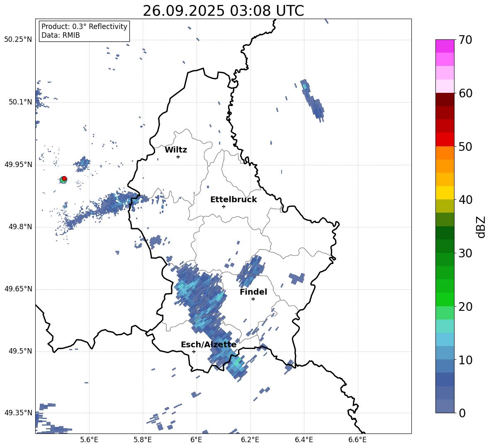Click the colorbar tick value 30

[465, 253]
